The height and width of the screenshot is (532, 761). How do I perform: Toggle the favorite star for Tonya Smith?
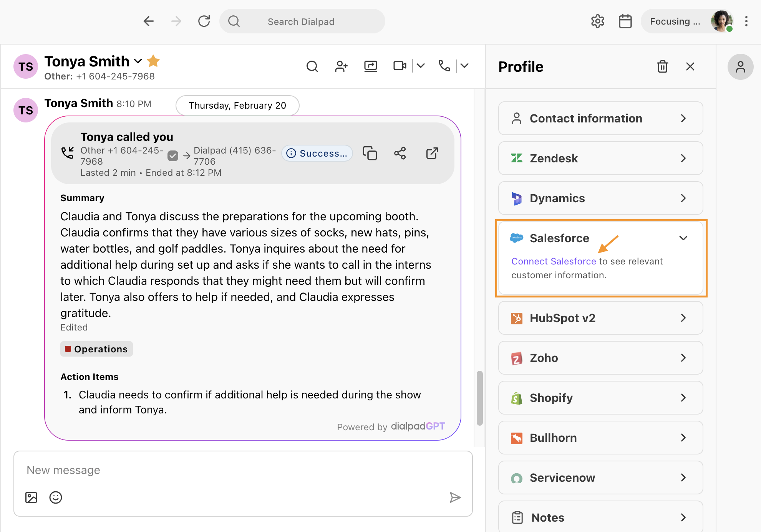tap(153, 61)
